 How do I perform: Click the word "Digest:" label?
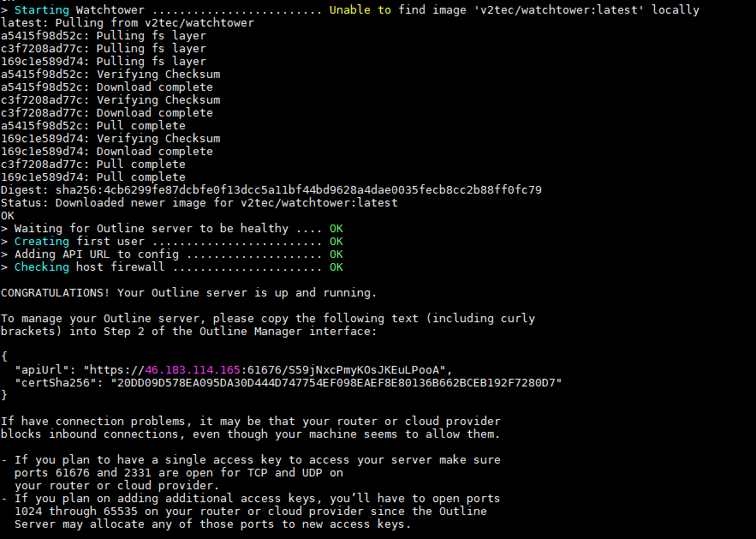25,190
